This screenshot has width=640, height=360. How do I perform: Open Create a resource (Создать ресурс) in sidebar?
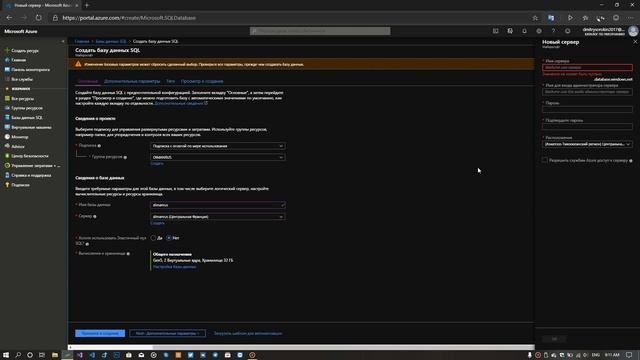[x=24, y=51]
